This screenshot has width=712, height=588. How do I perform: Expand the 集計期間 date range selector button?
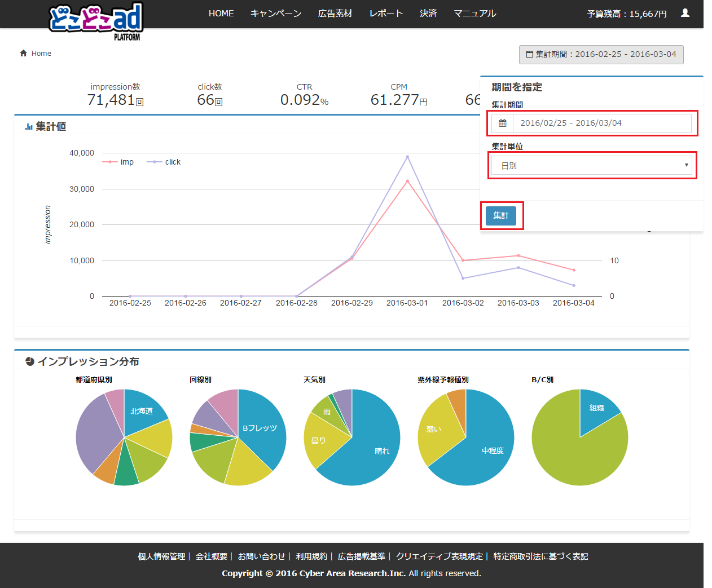(x=601, y=54)
